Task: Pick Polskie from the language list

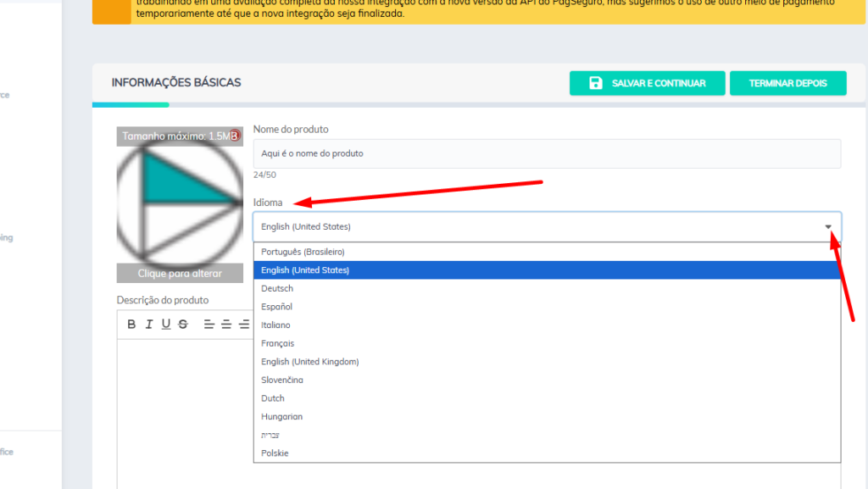Action: (x=275, y=453)
